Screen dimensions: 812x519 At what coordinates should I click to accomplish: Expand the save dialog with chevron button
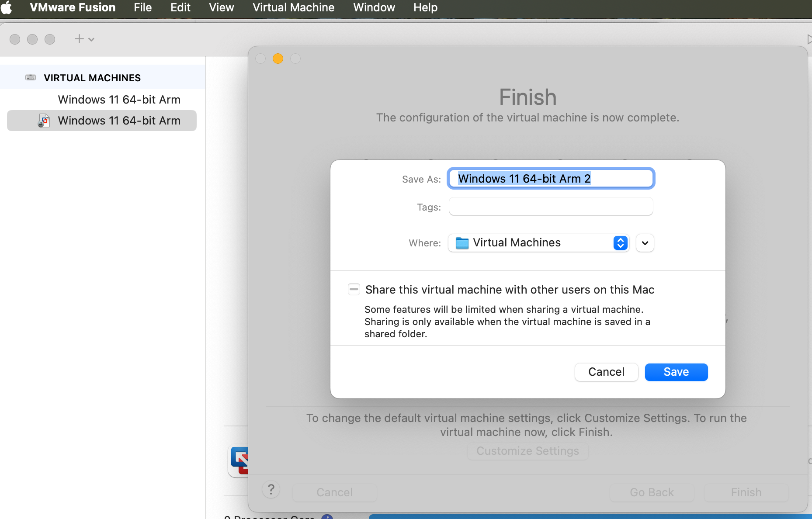645,243
